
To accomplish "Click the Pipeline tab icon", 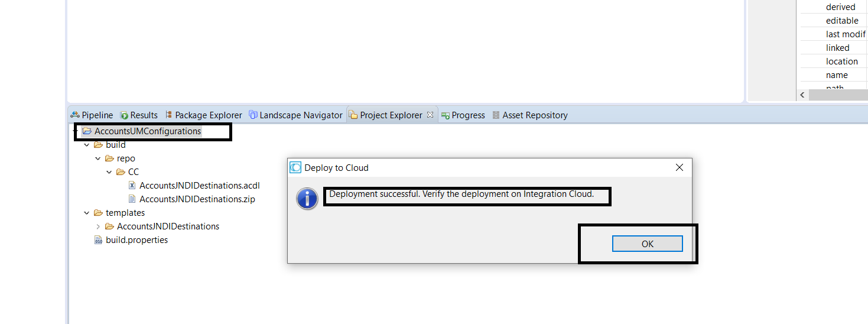I will [75, 115].
